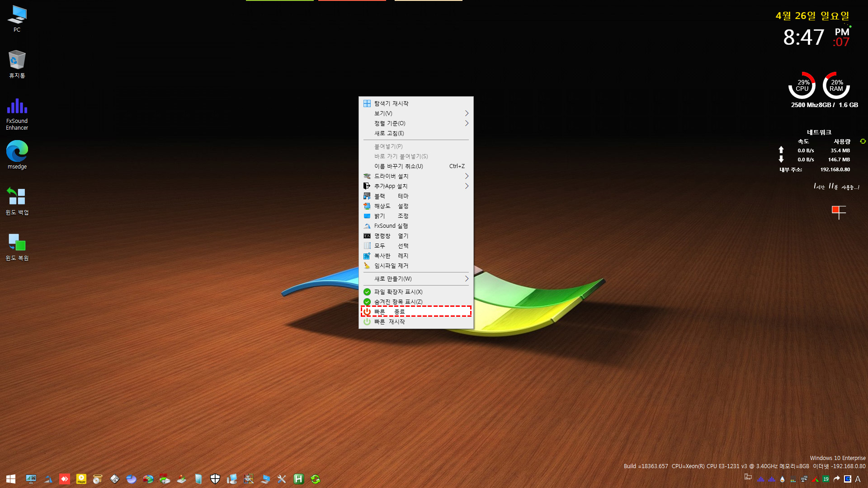The height and width of the screenshot is (488, 868).
Task: Click the IME letter A indicator
Action: [858, 479]
